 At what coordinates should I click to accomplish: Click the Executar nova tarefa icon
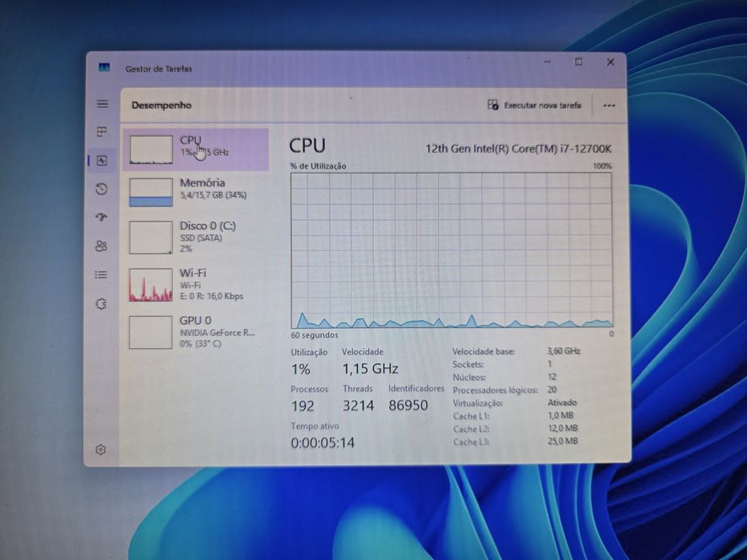[x=492, y=105]
